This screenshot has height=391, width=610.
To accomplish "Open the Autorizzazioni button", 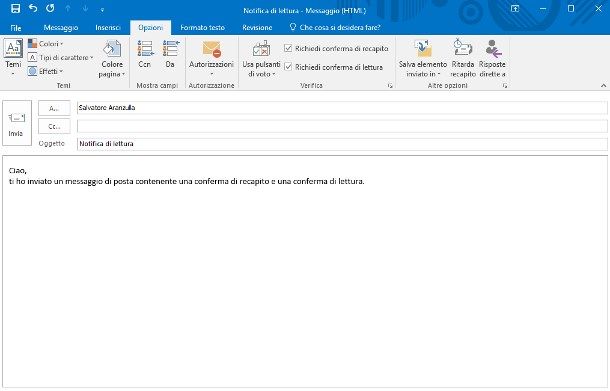I will click(211, 58).
